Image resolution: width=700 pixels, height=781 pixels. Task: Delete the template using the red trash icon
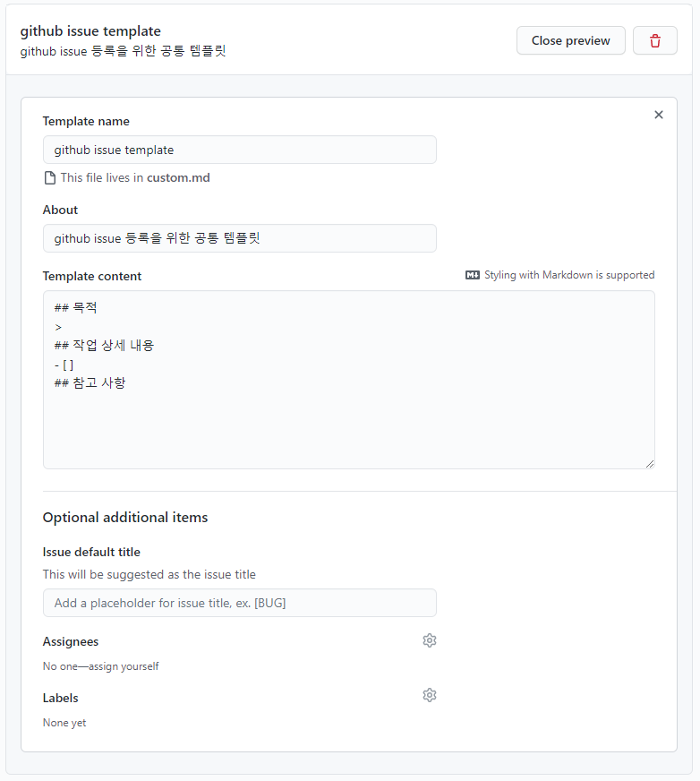[655, 40]
